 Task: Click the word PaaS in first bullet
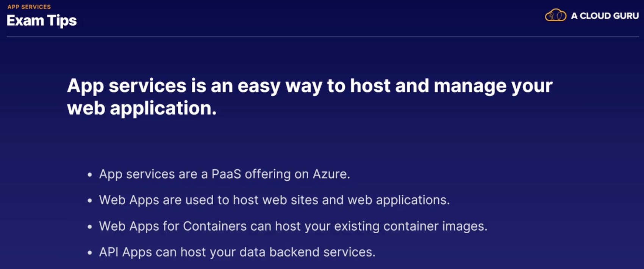(x=226, y=174)
